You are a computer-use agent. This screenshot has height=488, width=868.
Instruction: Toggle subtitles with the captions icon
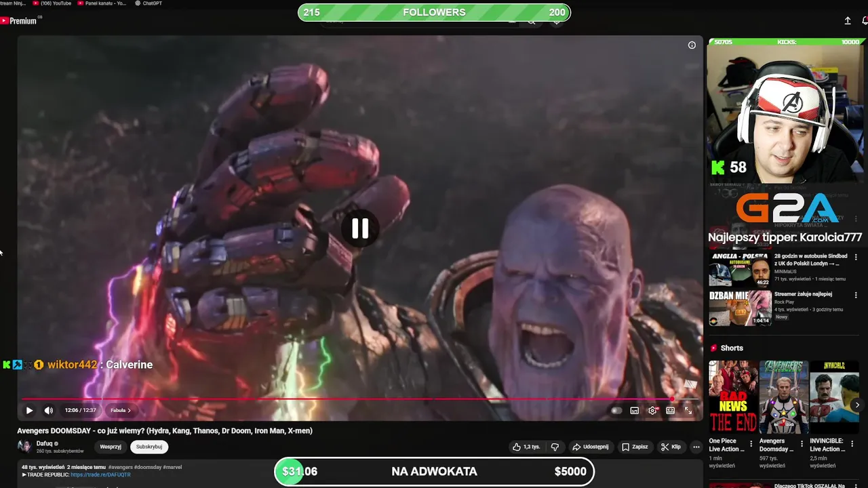(635, 410)
